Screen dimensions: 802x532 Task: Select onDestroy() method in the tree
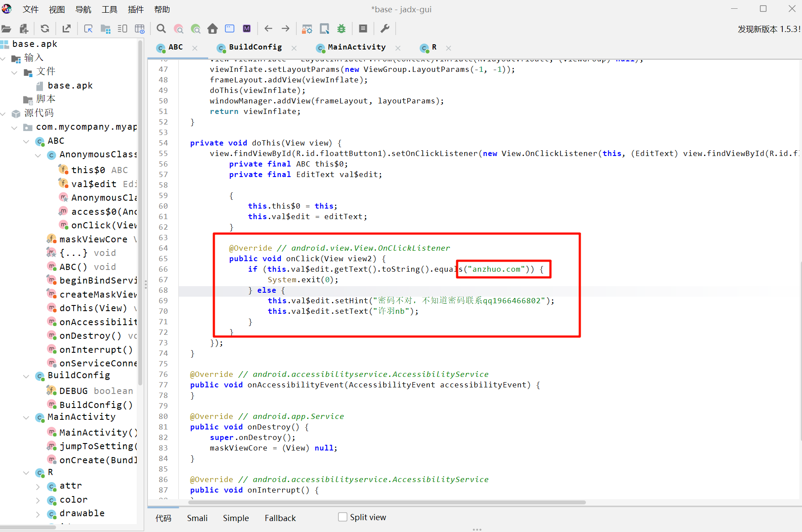click(90, 336)
